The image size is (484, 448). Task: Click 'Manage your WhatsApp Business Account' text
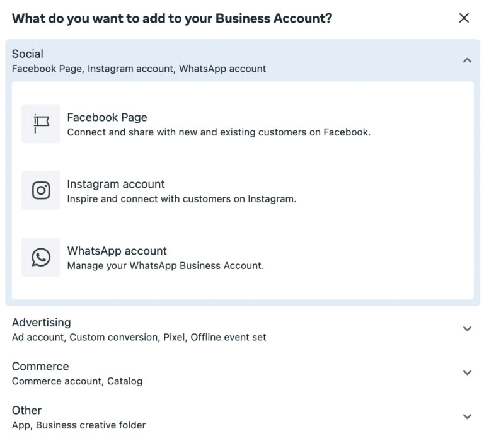tap(166, 265)
